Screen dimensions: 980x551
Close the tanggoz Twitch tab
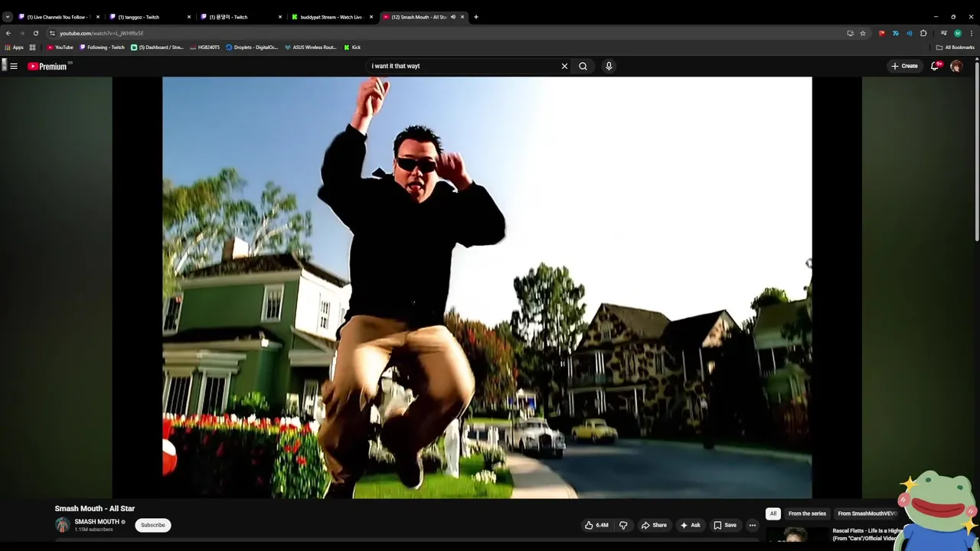tap(189, 17)
